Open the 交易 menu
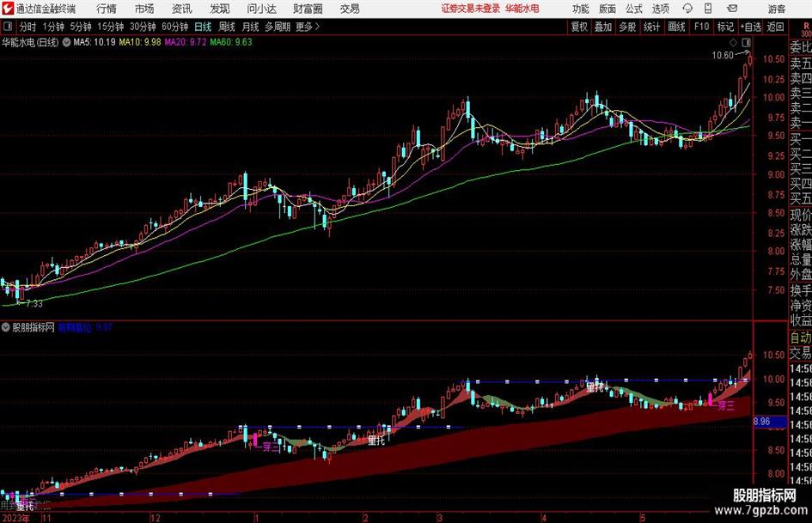The height and width of the screenshot is (523, 812). pos(350,9)
